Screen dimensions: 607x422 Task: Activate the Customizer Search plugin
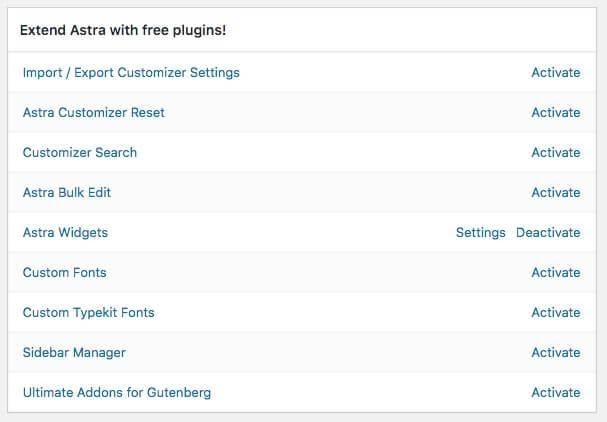(555, 152)
